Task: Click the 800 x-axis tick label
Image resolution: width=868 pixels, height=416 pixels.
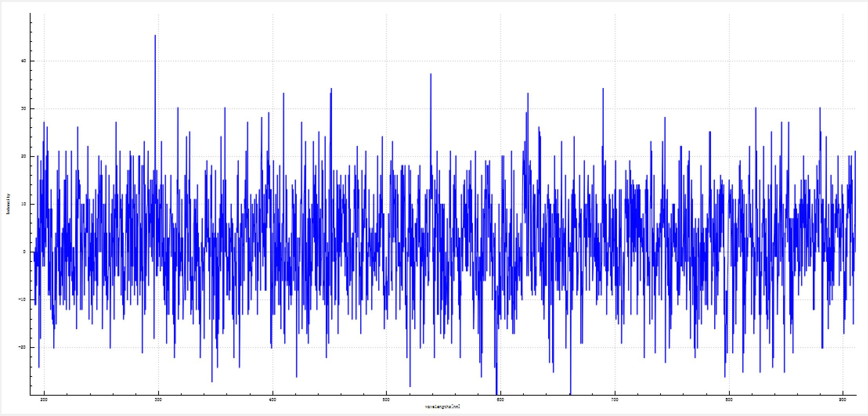Action: coord(729,400)
